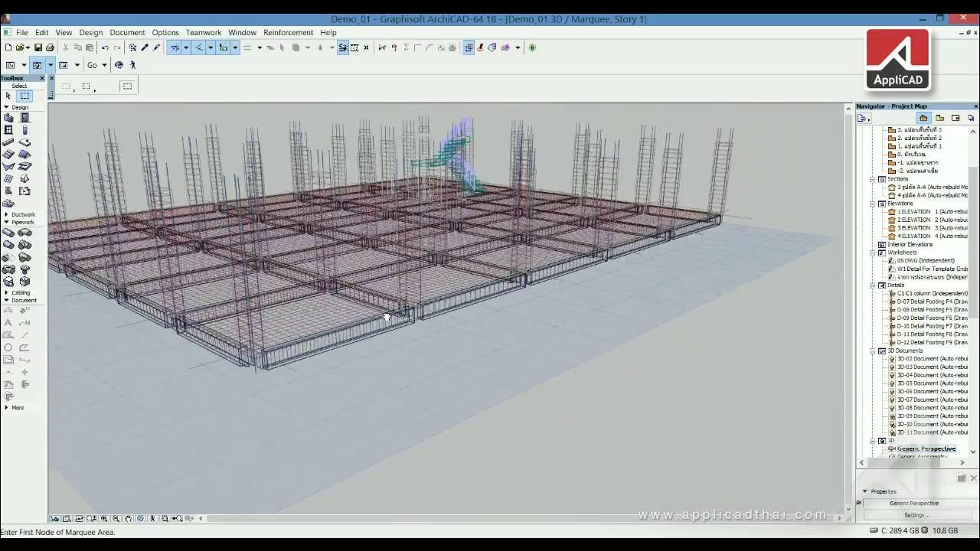The width and height of the screenshot is (980, 551).
Task: Toggle the highlighted guide lines button
Action: click(x=175, y=47)
